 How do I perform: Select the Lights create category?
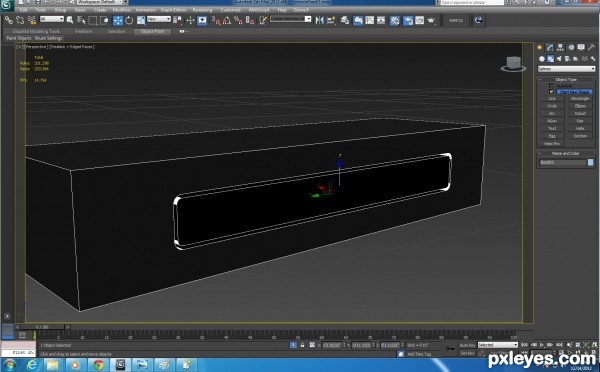click(x=559, y=59)
